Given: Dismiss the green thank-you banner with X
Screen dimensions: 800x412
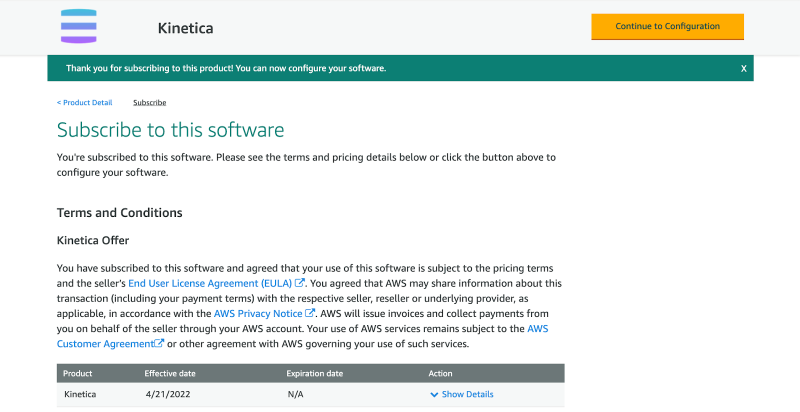Looking at the screenshot, I should pyautogui.click(x=744, y=69).
